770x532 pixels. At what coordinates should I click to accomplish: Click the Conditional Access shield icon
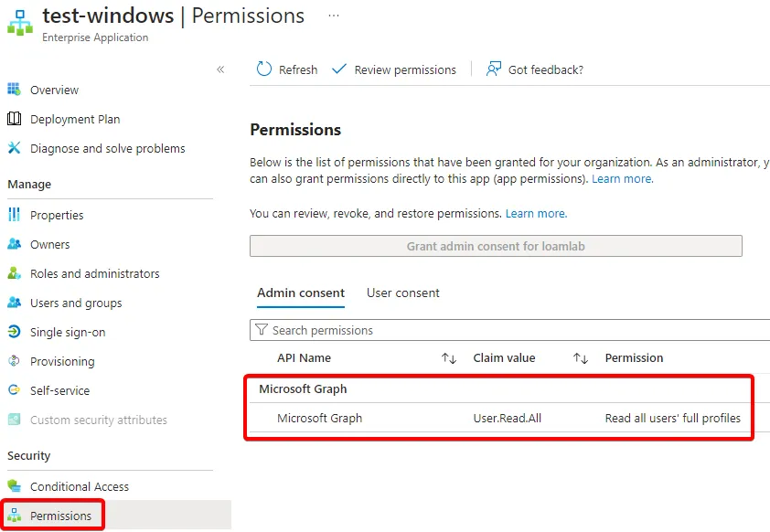coord(14,486)
